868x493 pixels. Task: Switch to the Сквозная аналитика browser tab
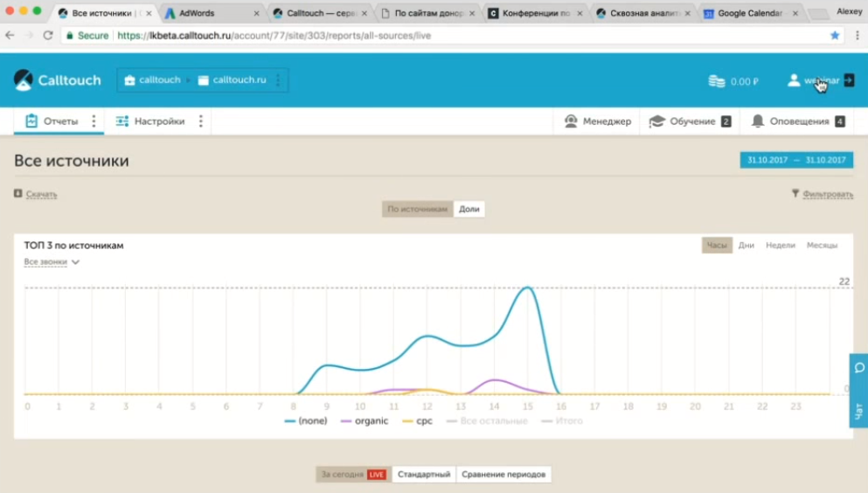pos(642,13)
